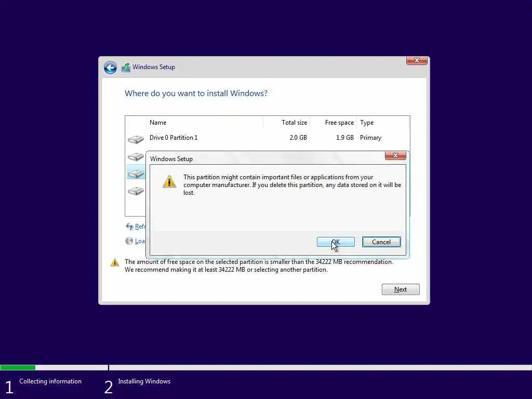Image resolution: width=532 pixels, height=399 pixels.
Task: Click the Collecting information step label
Action: click(50, 381)
